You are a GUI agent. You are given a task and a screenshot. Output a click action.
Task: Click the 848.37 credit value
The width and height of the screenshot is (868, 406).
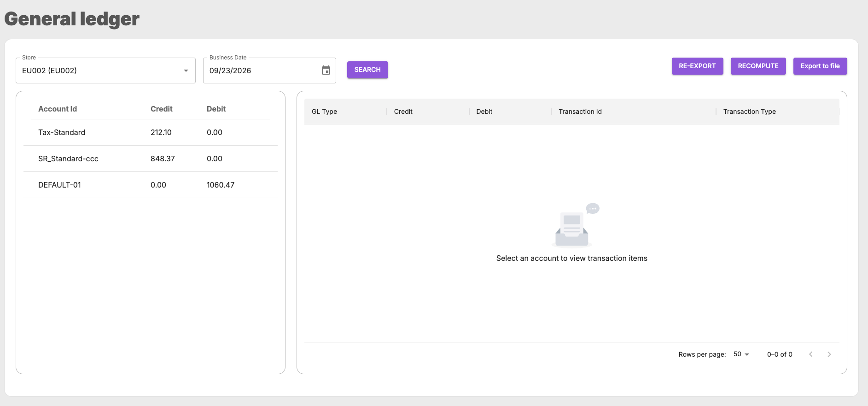pos(163,159)
